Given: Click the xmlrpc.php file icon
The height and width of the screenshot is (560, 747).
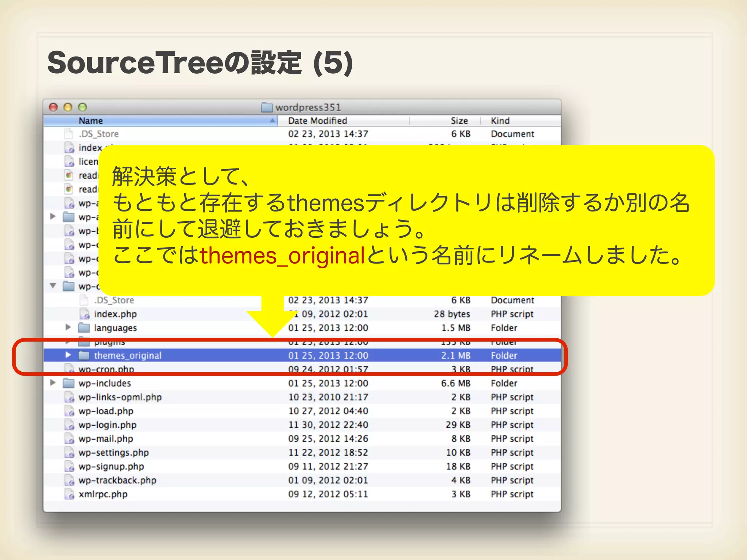Looking at the screenshot, I should [x=69, y=494].
